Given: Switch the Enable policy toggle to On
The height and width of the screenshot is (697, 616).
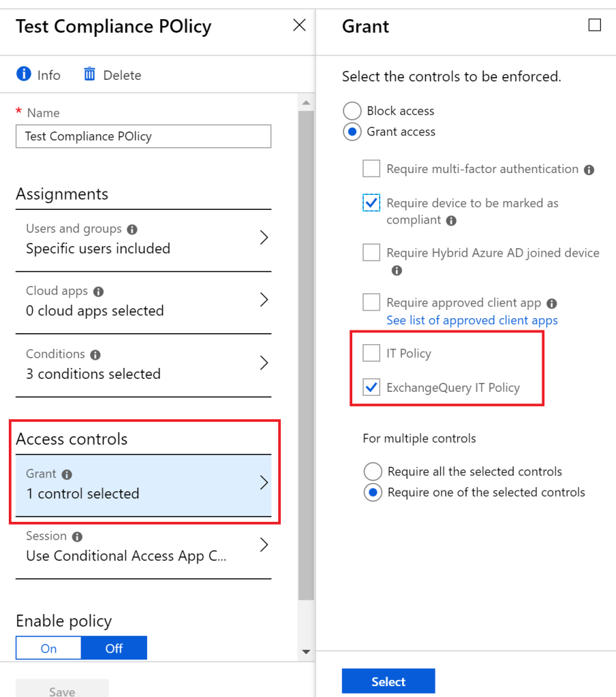Looking at the screenshot, I should (x=48, y=647).
